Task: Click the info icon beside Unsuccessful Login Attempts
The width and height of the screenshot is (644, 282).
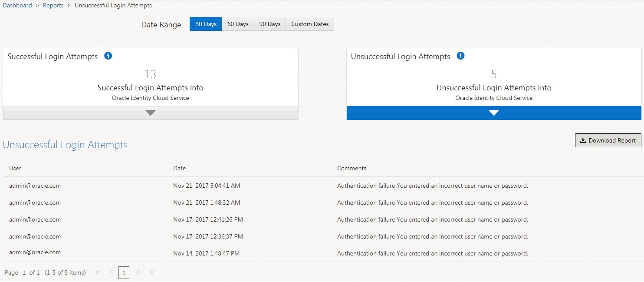Action: [460, 56]
